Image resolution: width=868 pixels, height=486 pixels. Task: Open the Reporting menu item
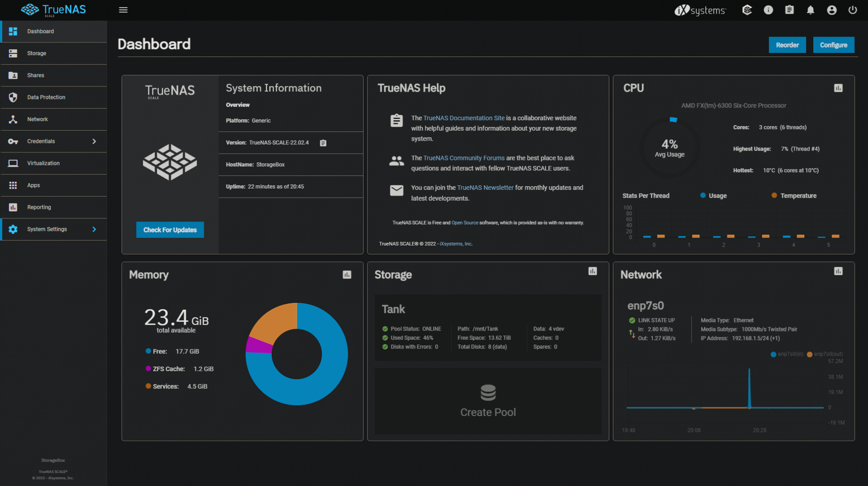(x=54, y=208)
